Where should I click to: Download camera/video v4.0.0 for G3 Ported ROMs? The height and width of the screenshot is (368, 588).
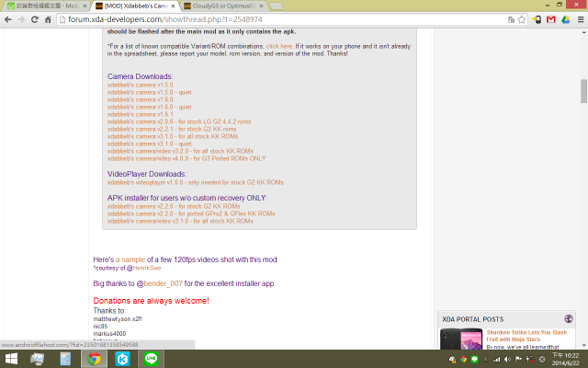(187, 158)
